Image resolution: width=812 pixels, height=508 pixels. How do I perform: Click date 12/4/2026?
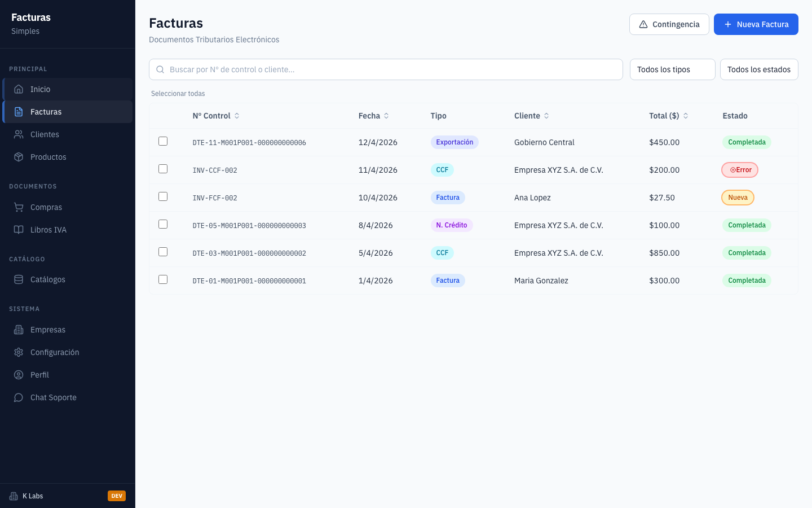tap(378, 142)
